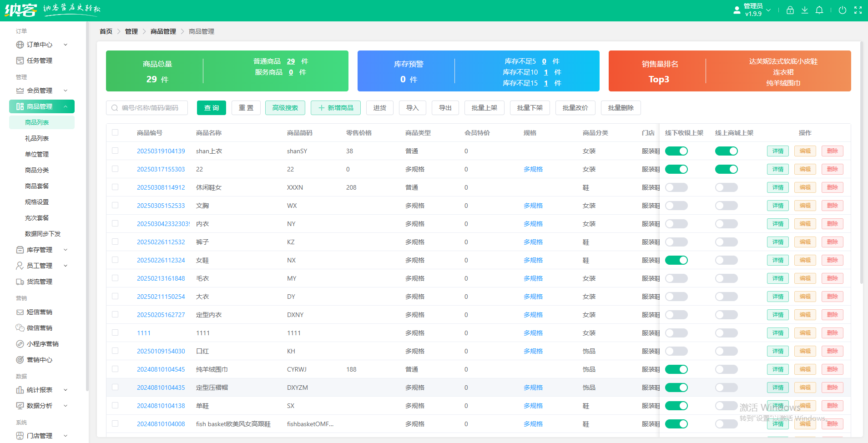The width and height of the screenshot is (868, 443).
Task: Disable 线下收银上架 toggle for 女鞋
Action: [x=676, y=260]
